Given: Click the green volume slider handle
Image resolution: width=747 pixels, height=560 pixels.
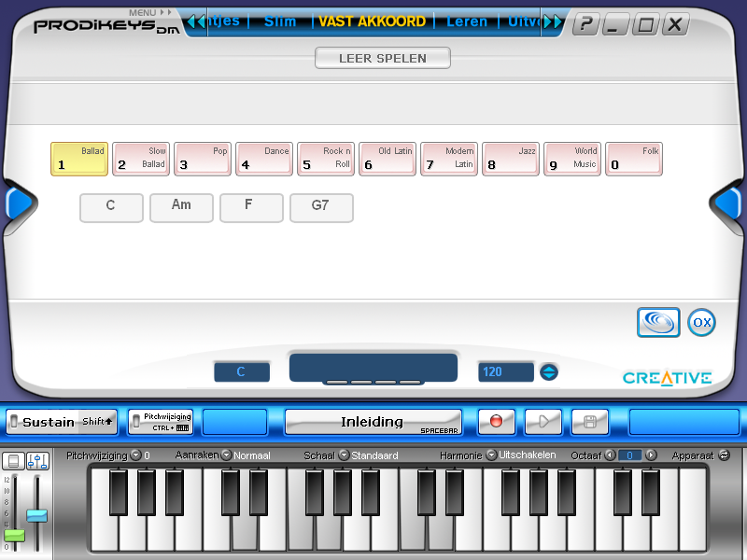Looking at the screenshot, I should tap(14, 536).
